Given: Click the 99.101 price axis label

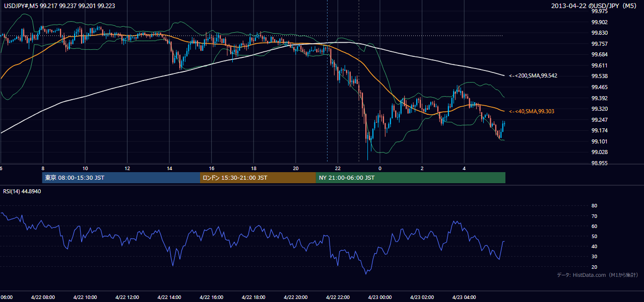Looking at the screenshot, I should [599, 141].
